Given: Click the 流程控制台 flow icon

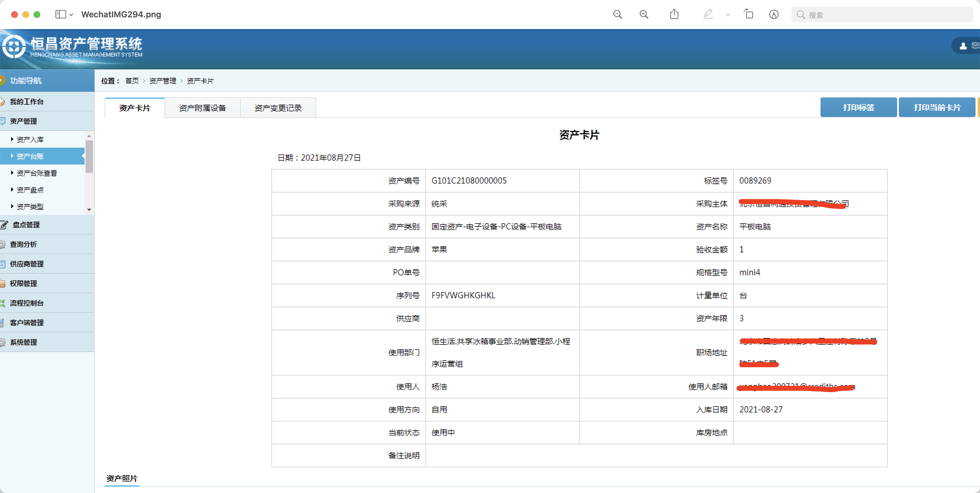Looking at the screenshot, I should (x=3, y=303).
